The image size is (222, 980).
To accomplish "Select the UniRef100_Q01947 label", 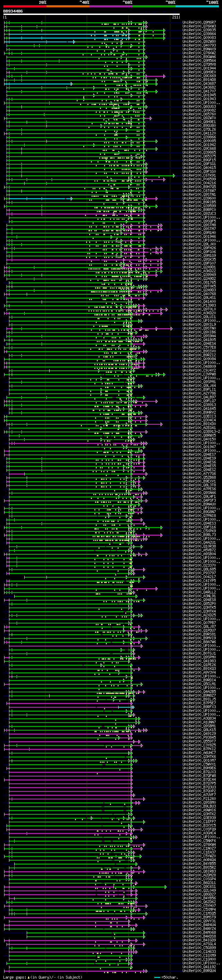I will pos(199,447).
